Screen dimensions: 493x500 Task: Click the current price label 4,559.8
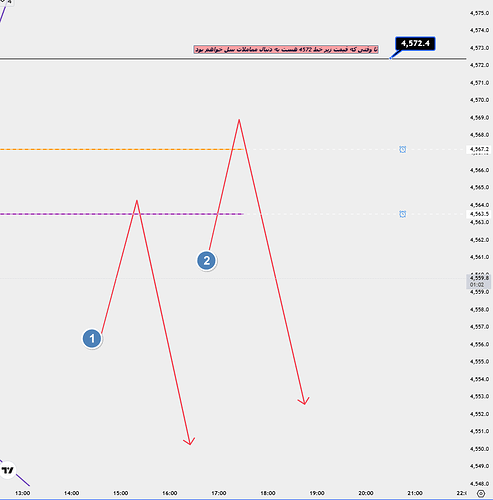pyautogui.click(x=479, y=278)
